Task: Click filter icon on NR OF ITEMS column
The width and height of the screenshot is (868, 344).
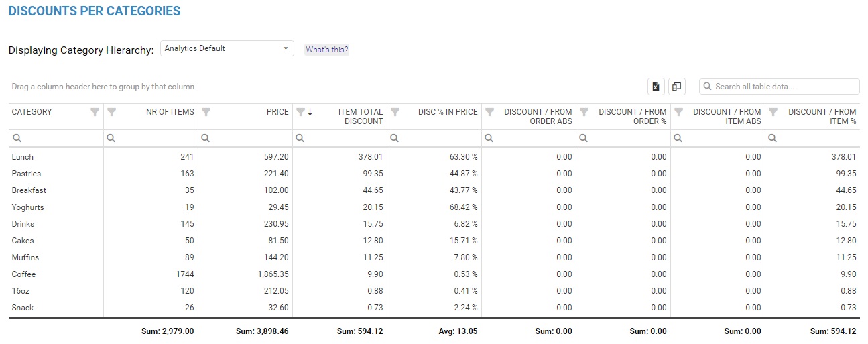Action: click(112, 112)
